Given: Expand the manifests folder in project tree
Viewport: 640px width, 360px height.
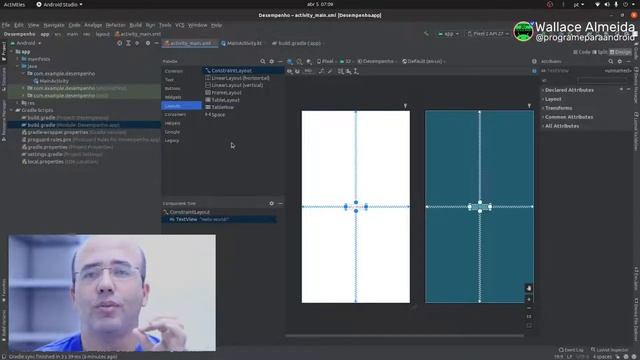Looking at the screenshot, I should pyautogui.click(x=18, y=59).
